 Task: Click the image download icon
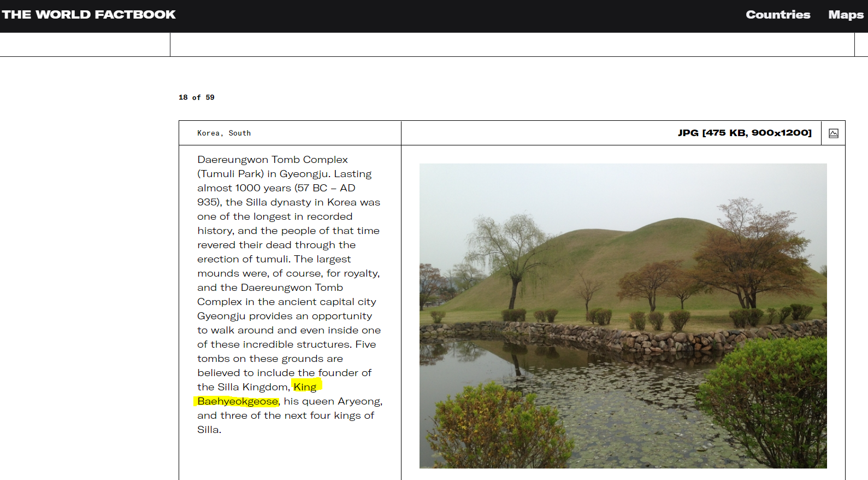(x=833, y=133)
